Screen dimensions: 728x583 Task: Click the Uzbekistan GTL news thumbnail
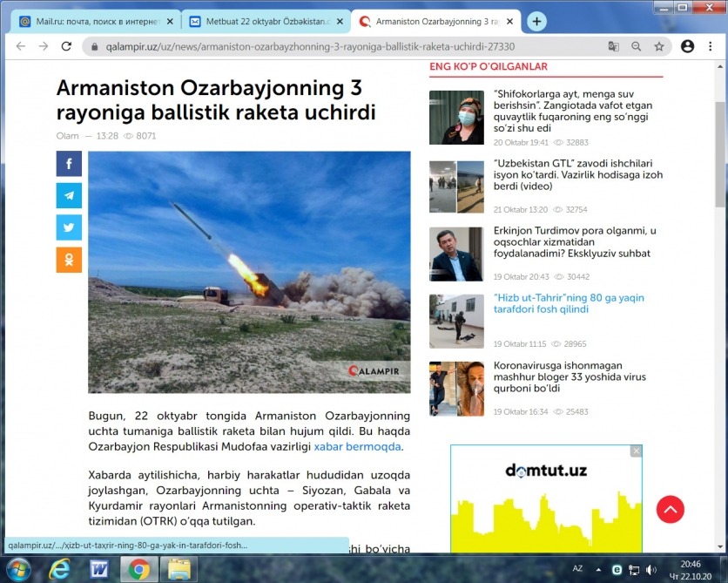(x=456, y=186)
